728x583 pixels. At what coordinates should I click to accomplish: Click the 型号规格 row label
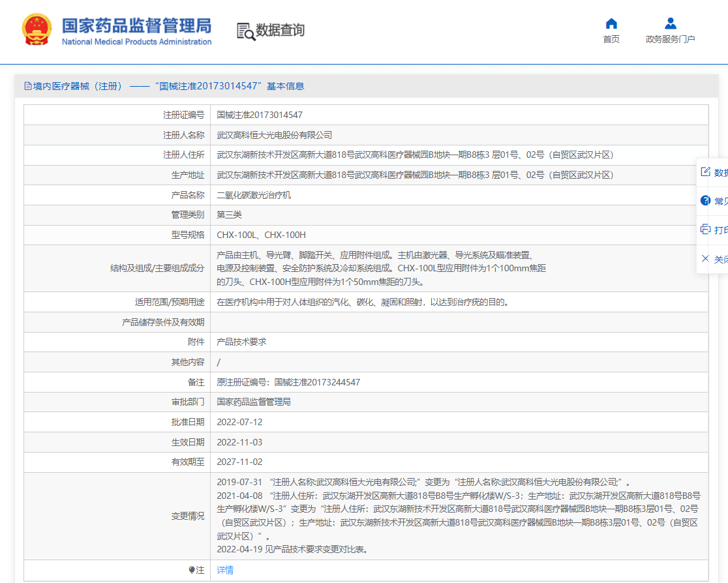tap(188, 235)
